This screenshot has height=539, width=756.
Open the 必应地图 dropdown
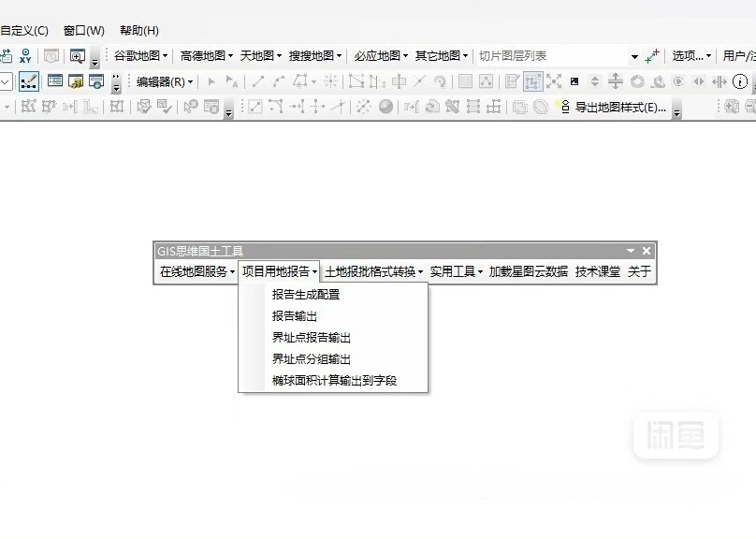(x=381, y=56)
